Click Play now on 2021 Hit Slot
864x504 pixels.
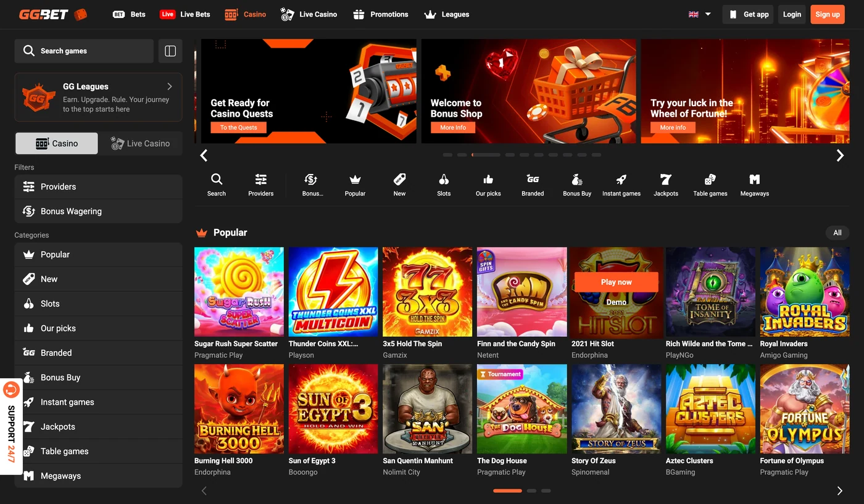[616, 282]
